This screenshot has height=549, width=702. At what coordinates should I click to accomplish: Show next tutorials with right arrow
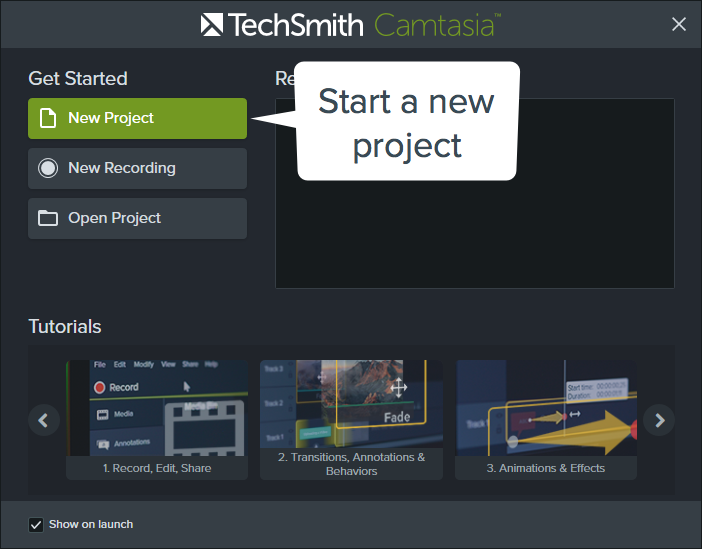pos(659,420)
